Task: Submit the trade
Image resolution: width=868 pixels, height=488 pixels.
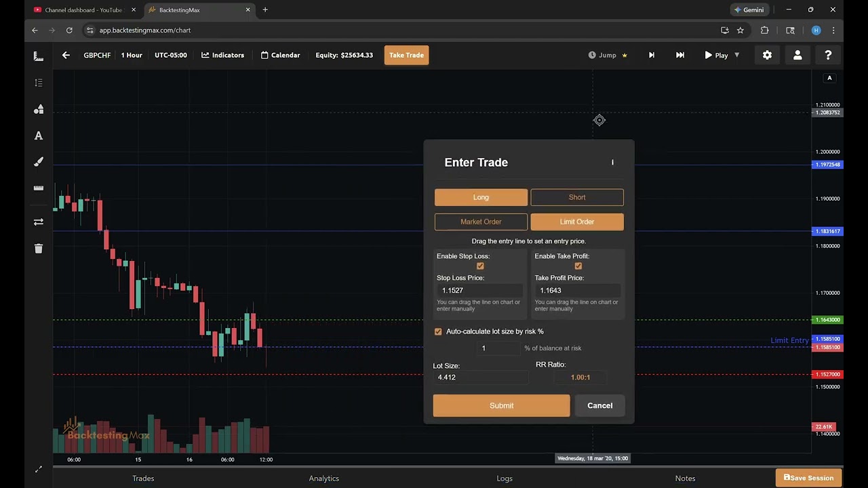Action: click(x=501, y=405)
